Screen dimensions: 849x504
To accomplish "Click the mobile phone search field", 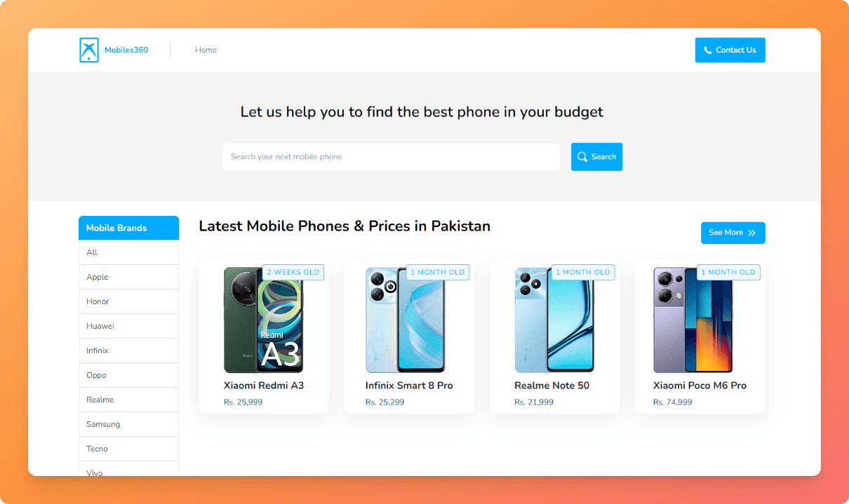I will [x=391, y=157].
